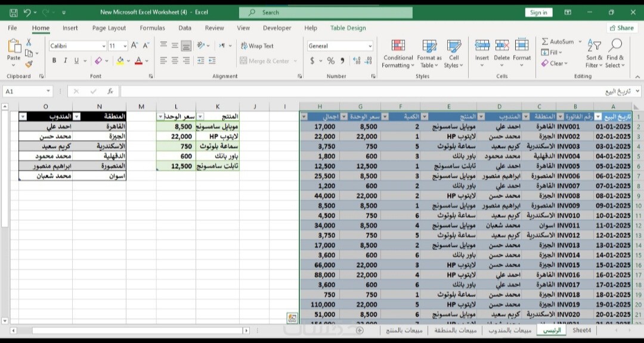Open filter dropdown for اجمالي column
644x343 pixels.
(x=304, y=117)
